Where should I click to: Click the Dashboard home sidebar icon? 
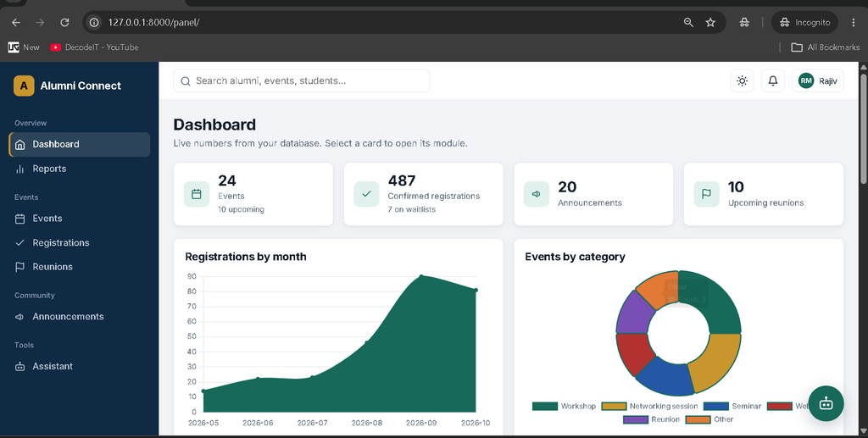tap(20, 145)
